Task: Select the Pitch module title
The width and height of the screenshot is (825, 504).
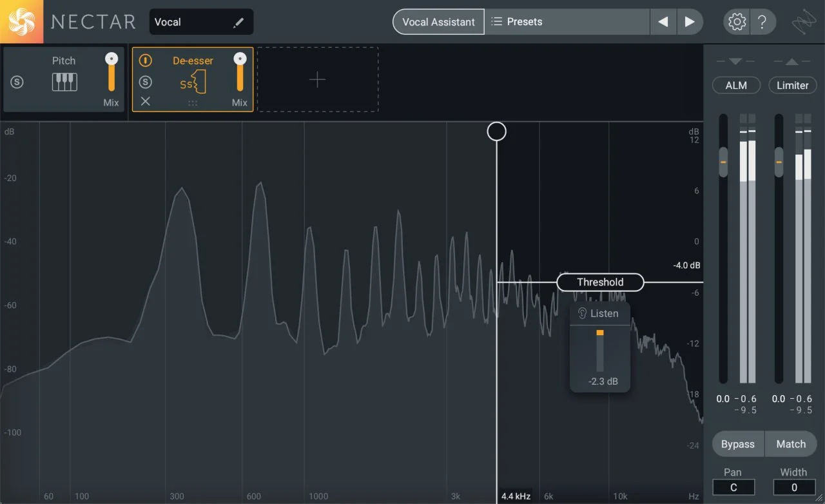Action: (x=64, y=61)
